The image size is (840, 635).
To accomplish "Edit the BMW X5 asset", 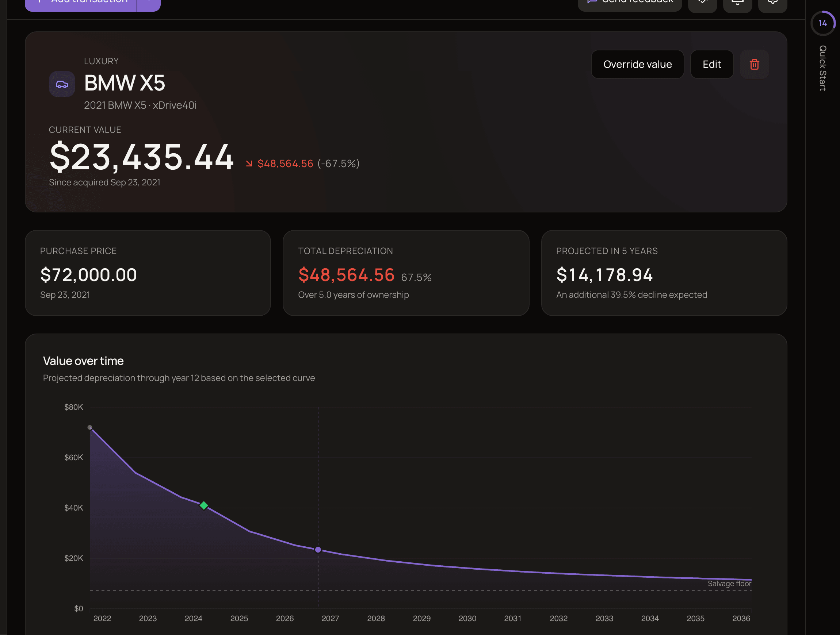I will 712,64.
